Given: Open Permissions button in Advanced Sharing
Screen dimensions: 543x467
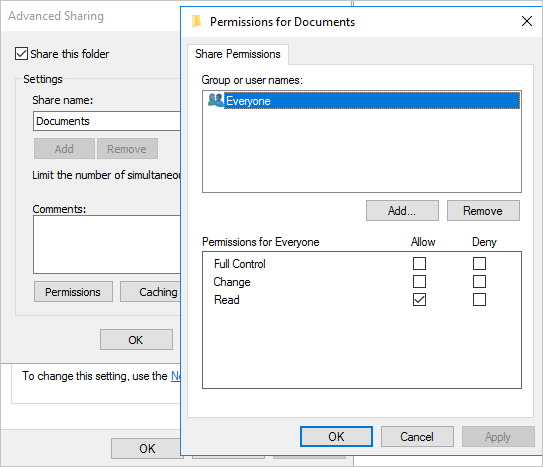Looking at the screenshot, I should (73, 291).
